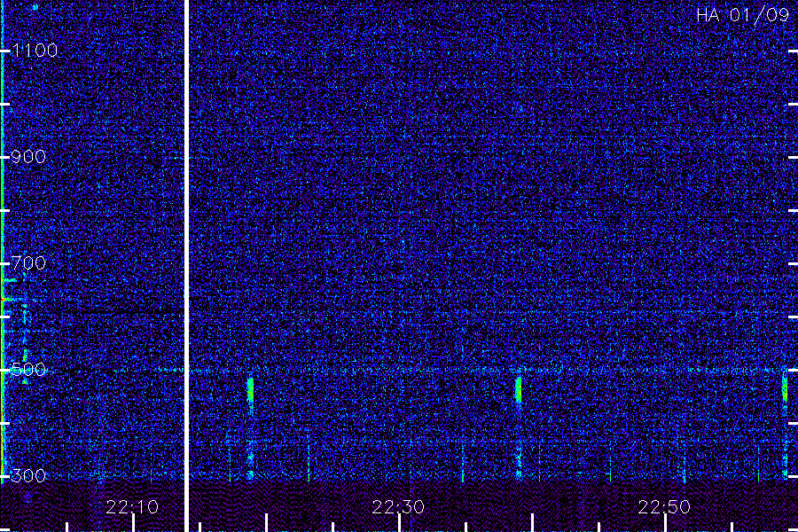Click the green signal burst after 22:50
798x532 pixels.
pos(785,388)
